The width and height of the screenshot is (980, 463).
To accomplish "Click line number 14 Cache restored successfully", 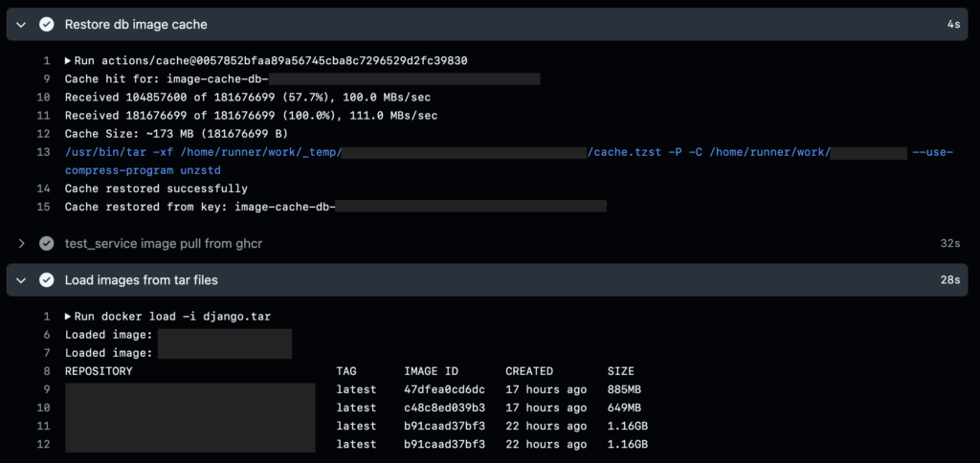I will click(43, 188).
